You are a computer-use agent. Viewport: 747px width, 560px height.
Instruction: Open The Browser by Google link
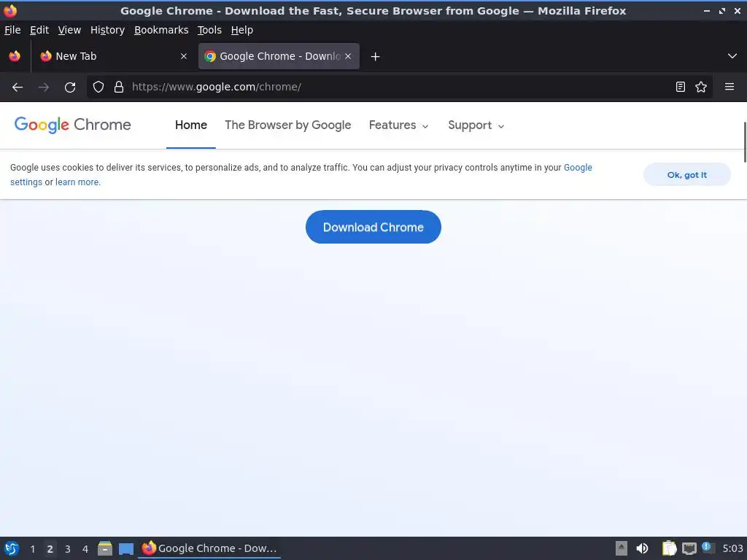(287, 125)
